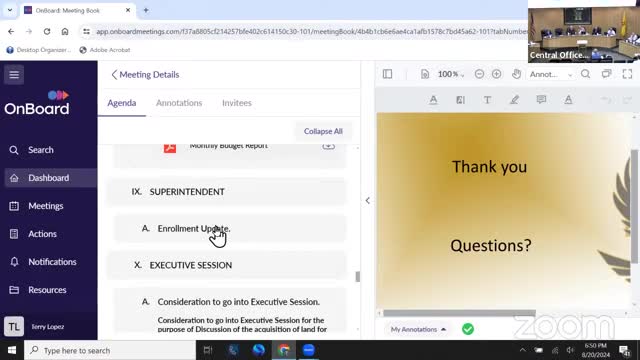Click the zoom in plus icon

point(496,74)
